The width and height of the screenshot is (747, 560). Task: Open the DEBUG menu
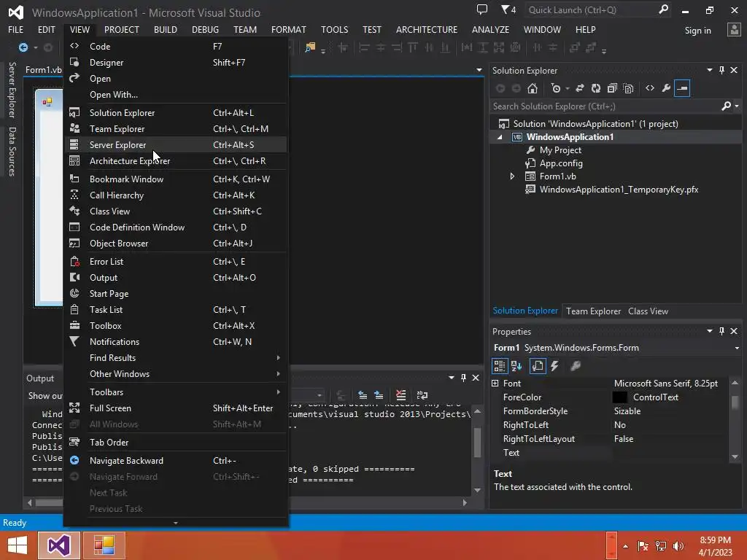click(205, 29)
